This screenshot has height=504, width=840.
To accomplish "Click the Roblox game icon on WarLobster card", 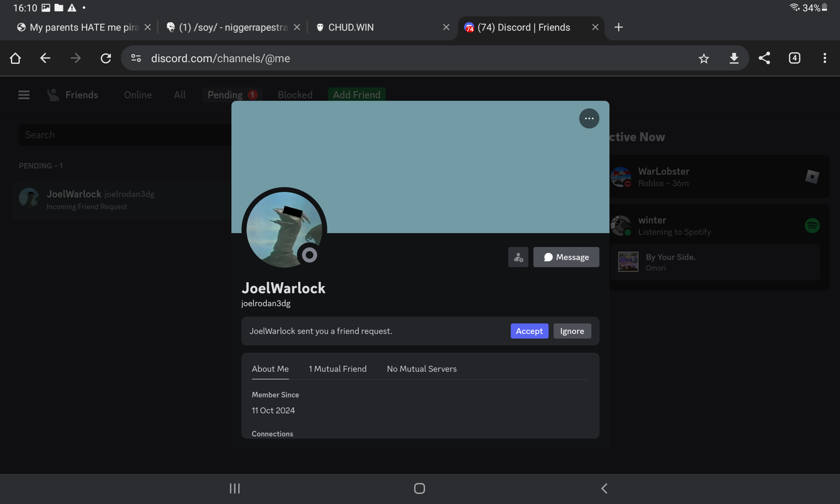I will [x=812, y=177].
